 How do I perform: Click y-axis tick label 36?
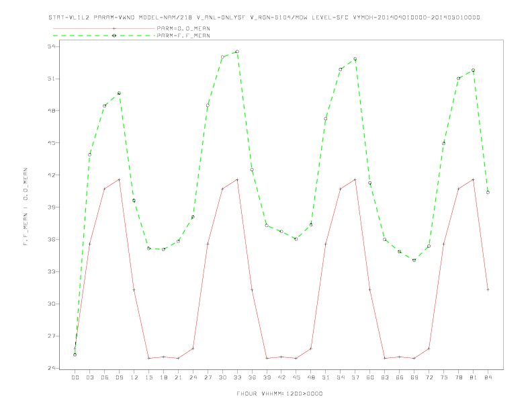tap(51, 239)
